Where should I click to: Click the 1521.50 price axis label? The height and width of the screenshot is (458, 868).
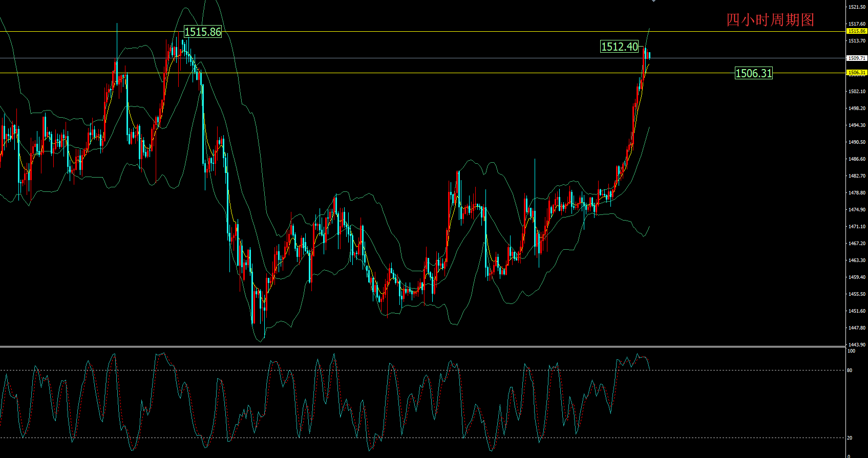[x=857, y=7]
